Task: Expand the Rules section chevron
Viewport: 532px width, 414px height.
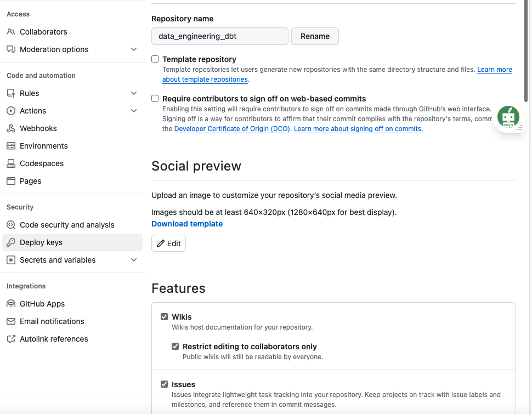Action: pos(134,93)
